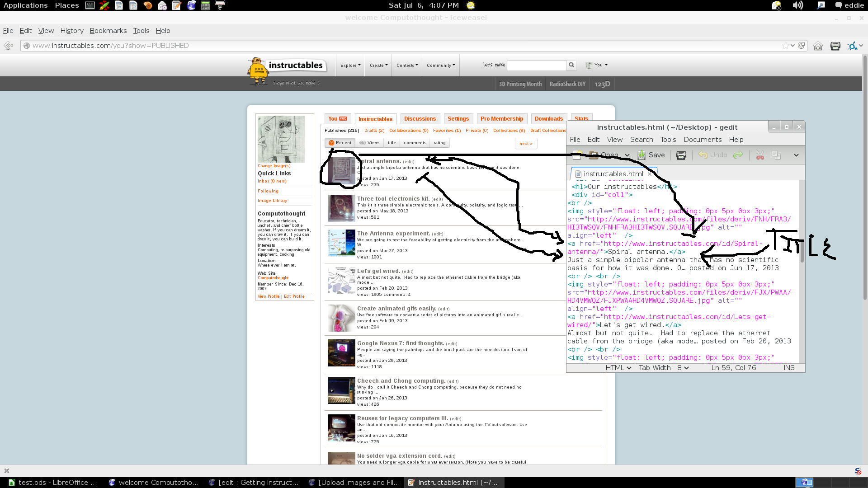The width and height of the screenshot is (868, 488).
Task: Sort instructables by Views
Action: click(x=369, y=143)
